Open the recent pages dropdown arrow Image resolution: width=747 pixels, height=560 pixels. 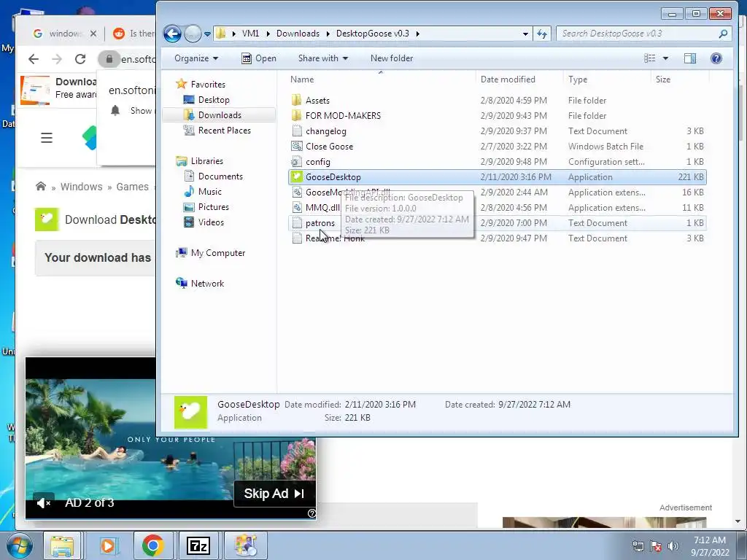pyautogui.click(x=207, y=34)
